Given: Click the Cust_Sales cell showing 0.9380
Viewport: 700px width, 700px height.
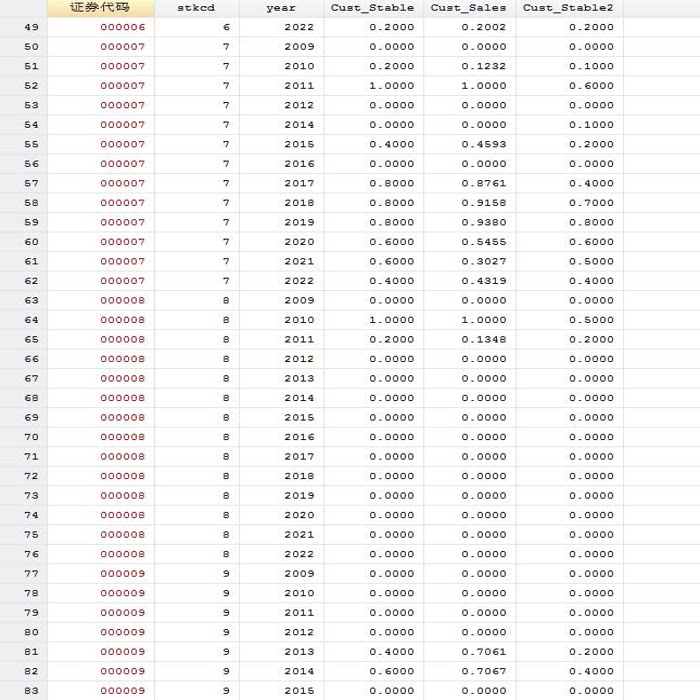Looking at the screenshot, I should coord(486,222).
